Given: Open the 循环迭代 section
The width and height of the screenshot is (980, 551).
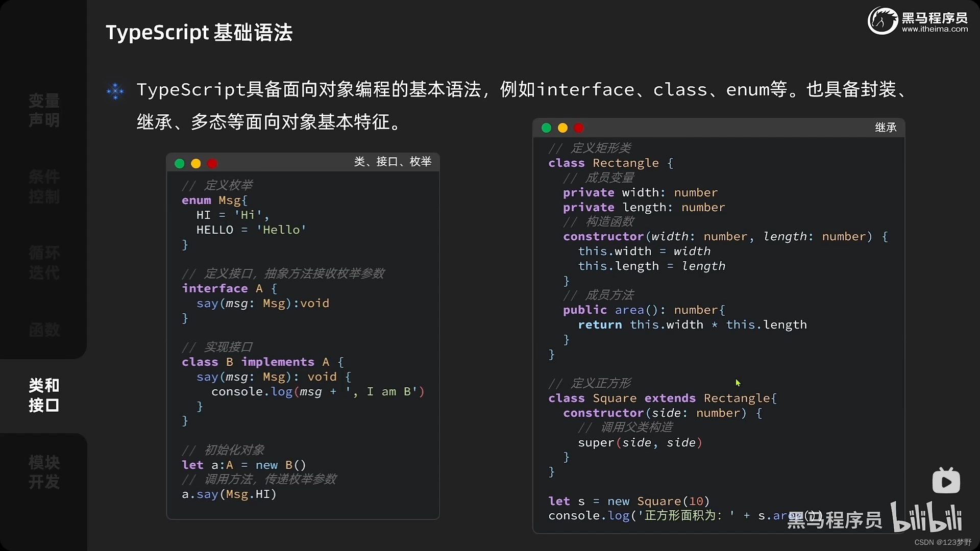Looking at the screenshot, I should tap(43, 262).
